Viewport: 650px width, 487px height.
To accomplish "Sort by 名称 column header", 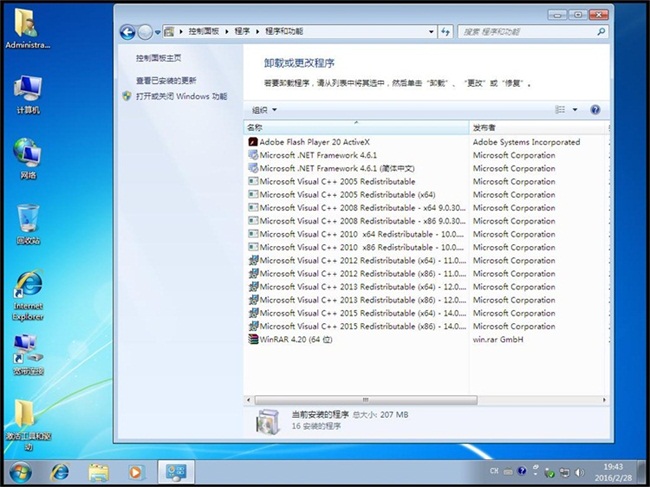I will [357, 128].
